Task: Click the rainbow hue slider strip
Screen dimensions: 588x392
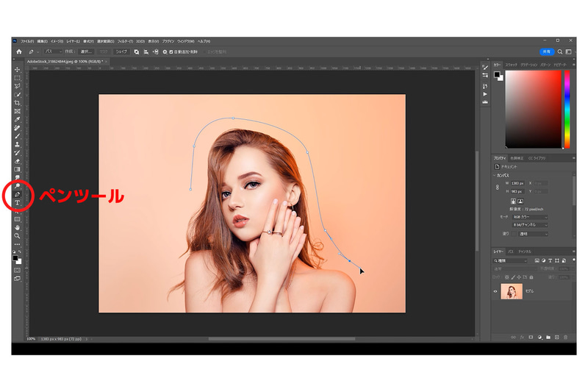Action: point(567,109)
